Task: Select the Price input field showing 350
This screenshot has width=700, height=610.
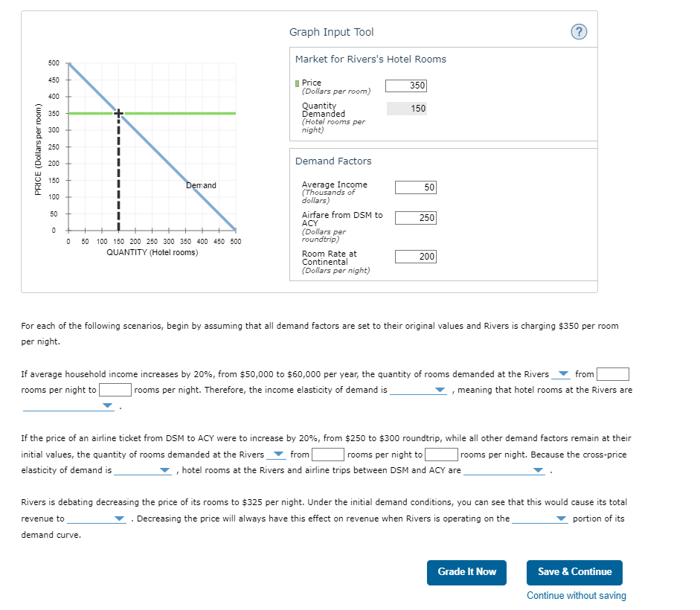Action: (406, 86)
